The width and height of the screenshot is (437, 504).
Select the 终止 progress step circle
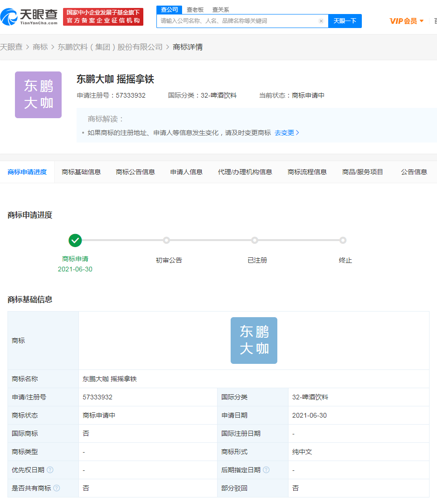point(343,241)
